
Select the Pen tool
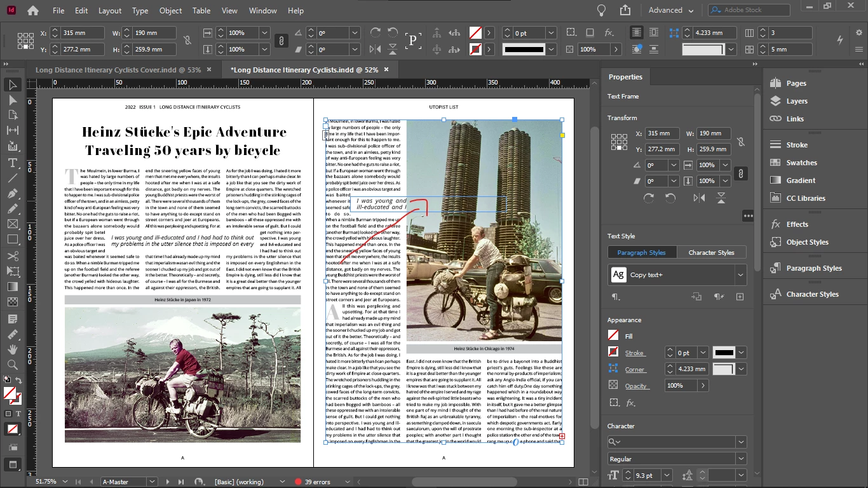(x=12, y=193)
